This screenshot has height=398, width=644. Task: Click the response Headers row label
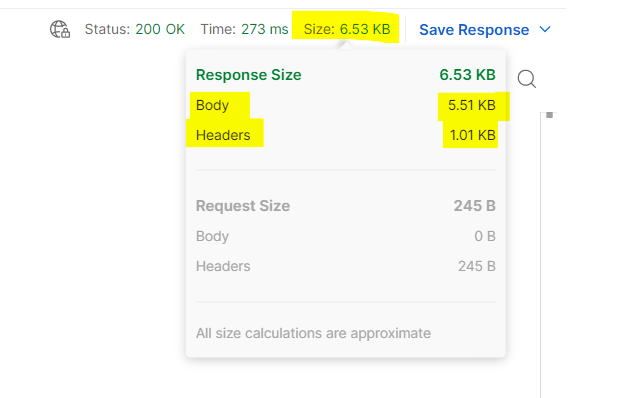[223, 135]
